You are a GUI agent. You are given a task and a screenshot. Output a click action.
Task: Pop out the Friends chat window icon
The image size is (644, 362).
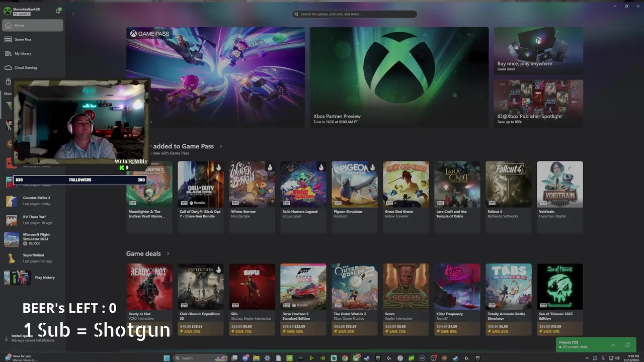pos(627,345)
